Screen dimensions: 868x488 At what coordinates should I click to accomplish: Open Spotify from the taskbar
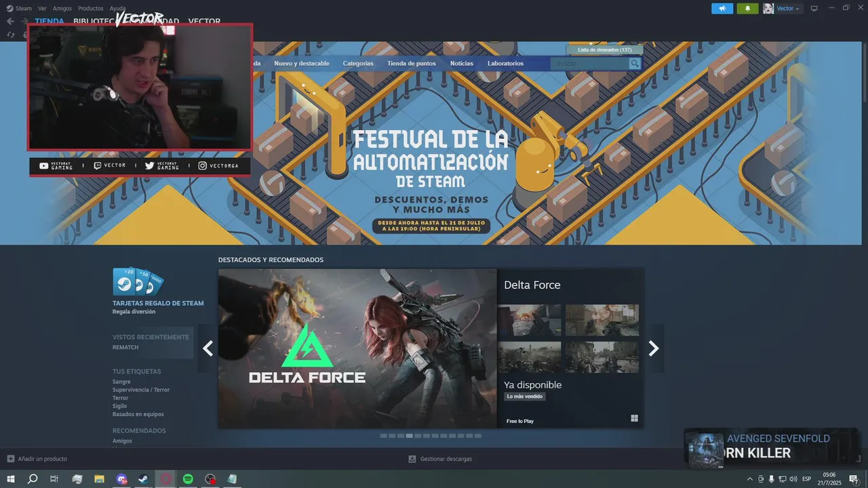189,479
